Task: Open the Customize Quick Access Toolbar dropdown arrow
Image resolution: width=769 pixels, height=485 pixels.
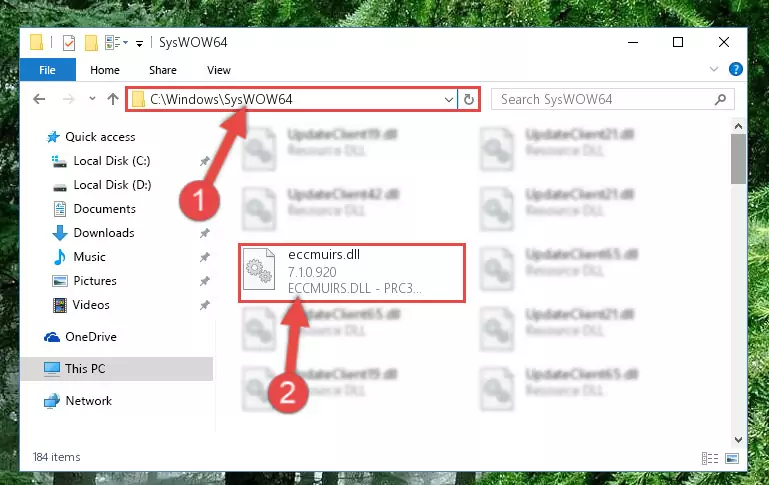Action: [x=139, y=44]
